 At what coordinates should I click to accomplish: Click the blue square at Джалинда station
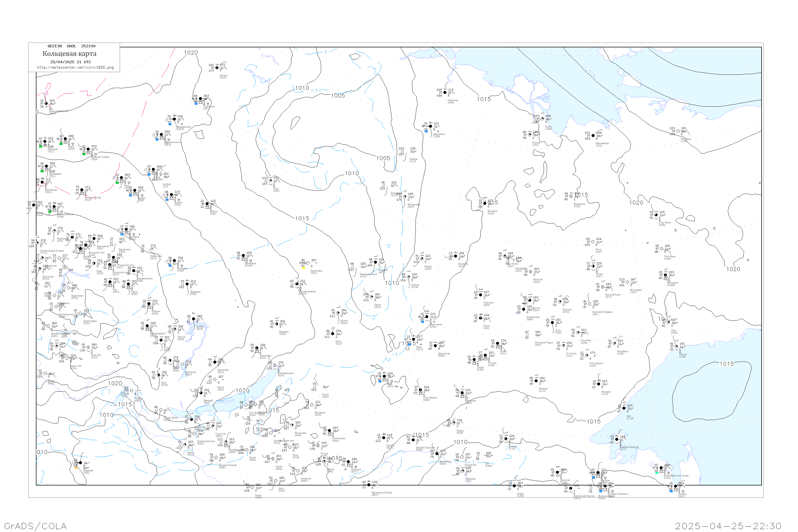[426, 131]
